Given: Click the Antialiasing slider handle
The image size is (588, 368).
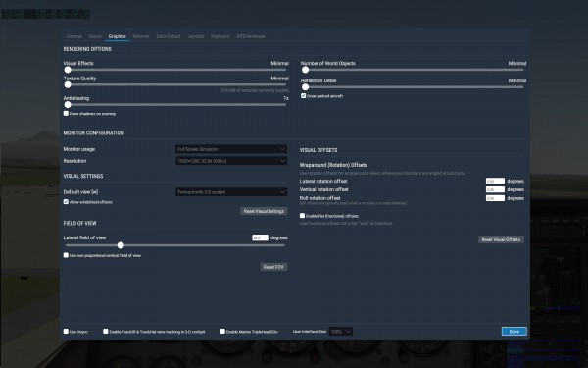Looking at the screenshot, I should (68, 105).
